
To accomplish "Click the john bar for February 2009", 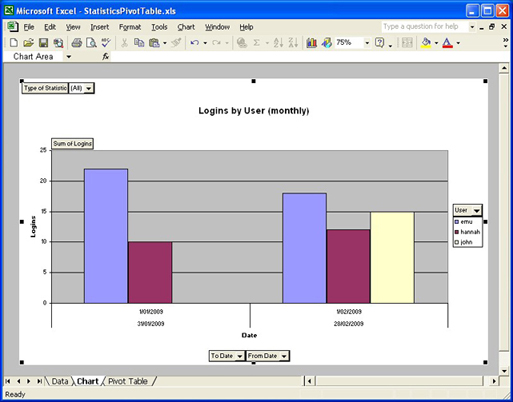I will click(x=392, y=257).
